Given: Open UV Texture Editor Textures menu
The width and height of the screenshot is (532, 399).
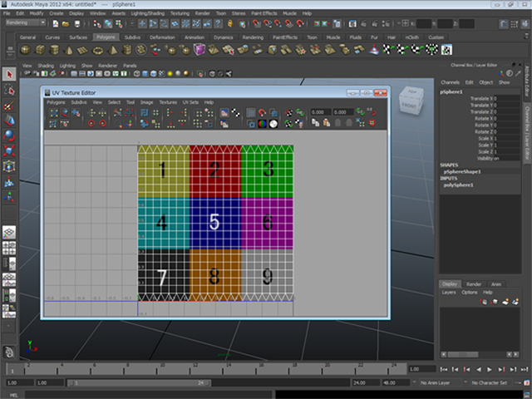Looking at the screenshot, I should 168,102.
